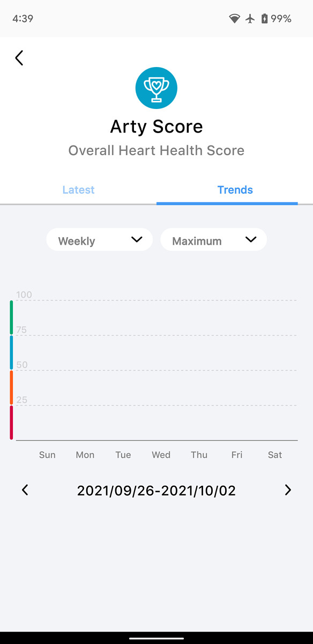313x644 pixels.
Task: Tap the green 75-100 score range bar
Action: coord(11,318)
